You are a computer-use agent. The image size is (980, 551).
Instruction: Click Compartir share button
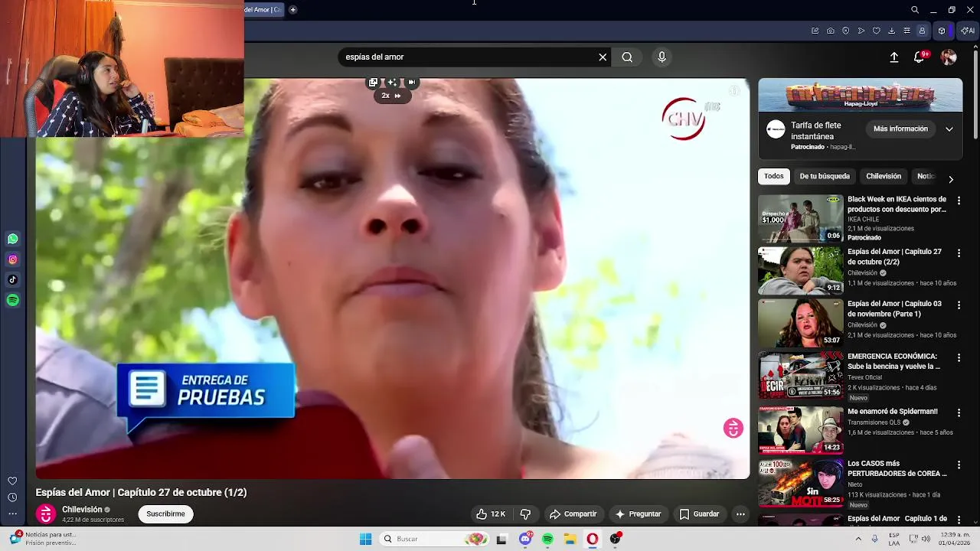coord(573,514)
